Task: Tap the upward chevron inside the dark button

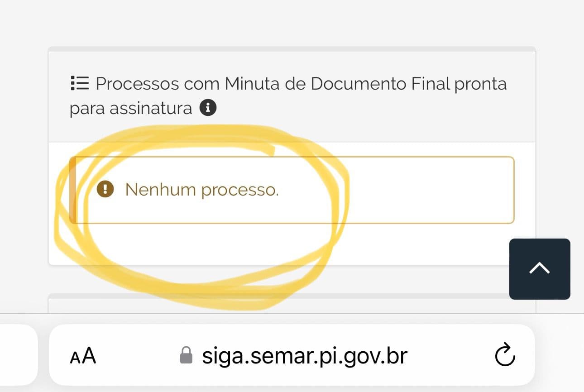Action: click(539, 268)
